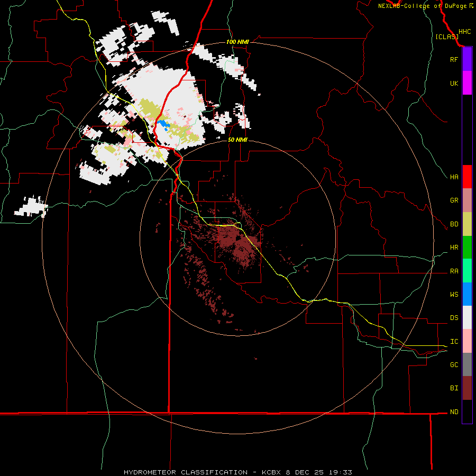The image size is (476, 476).
Task: Click the HHC product label
Action: pos(464,32)
